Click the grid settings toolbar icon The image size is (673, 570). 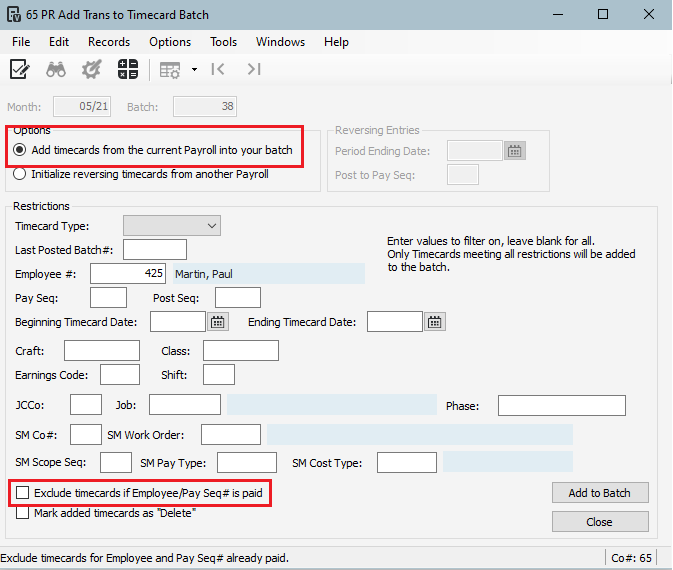point(170,70)
